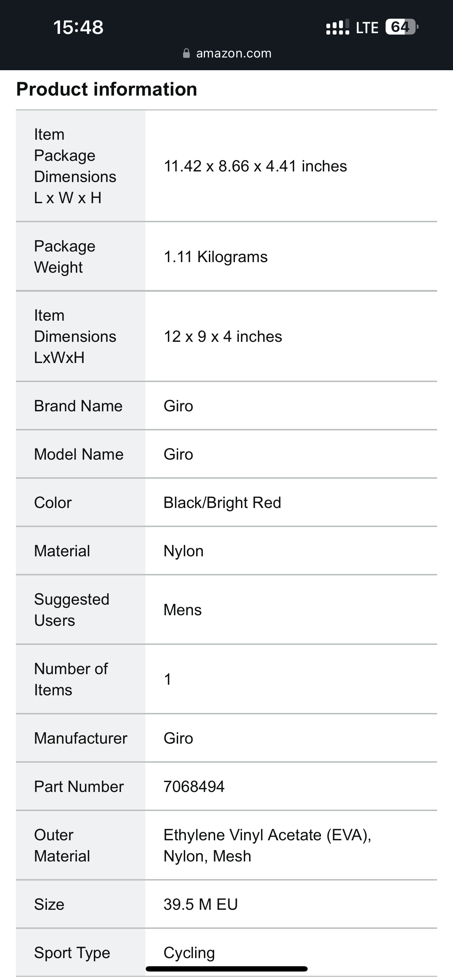Tap the Nylon material value
Screen dimensions: 453x980
184,551
